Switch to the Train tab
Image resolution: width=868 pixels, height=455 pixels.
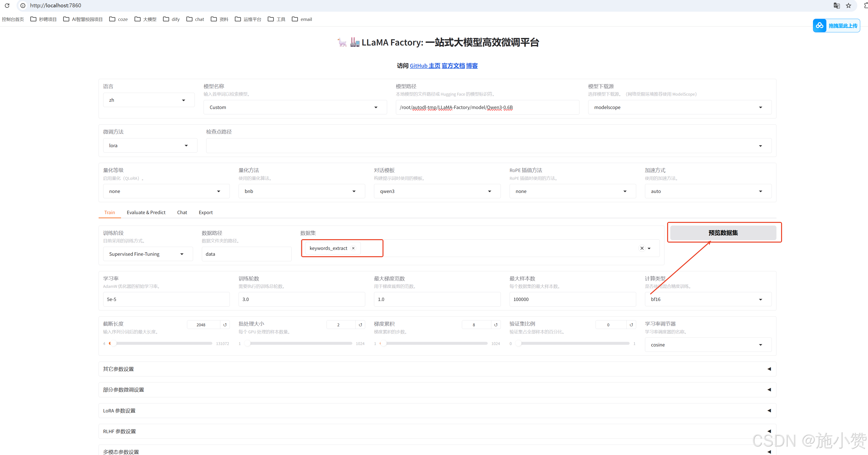tap(110, 212)
